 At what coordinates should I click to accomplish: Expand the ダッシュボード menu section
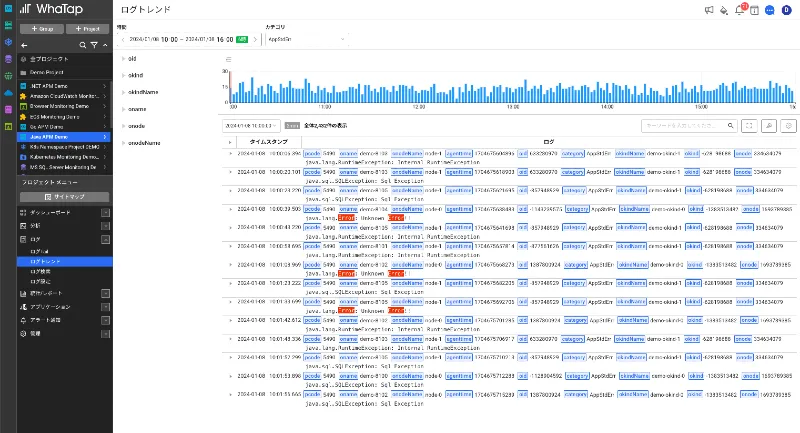[x=105, y=213]
